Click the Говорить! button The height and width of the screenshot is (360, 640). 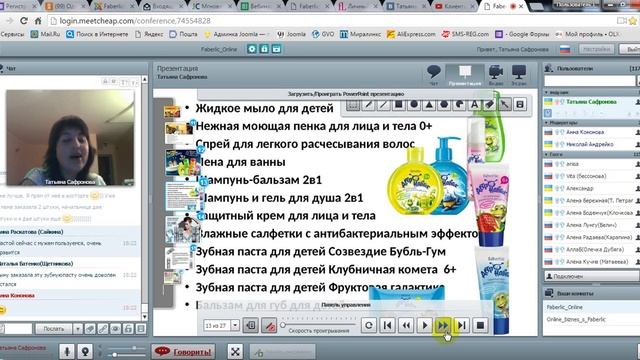click(x=183, y=351)
